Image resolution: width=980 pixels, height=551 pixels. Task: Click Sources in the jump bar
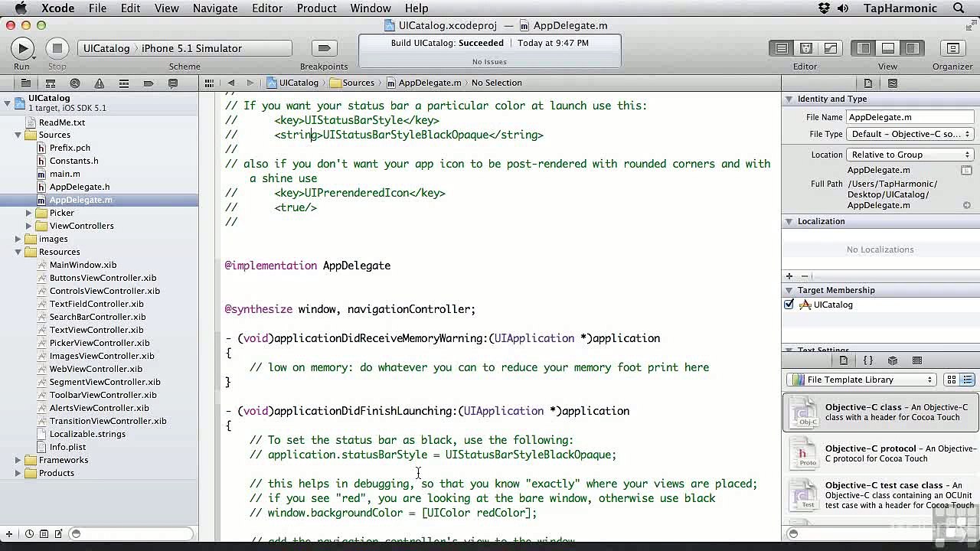[x=352, y=83]
